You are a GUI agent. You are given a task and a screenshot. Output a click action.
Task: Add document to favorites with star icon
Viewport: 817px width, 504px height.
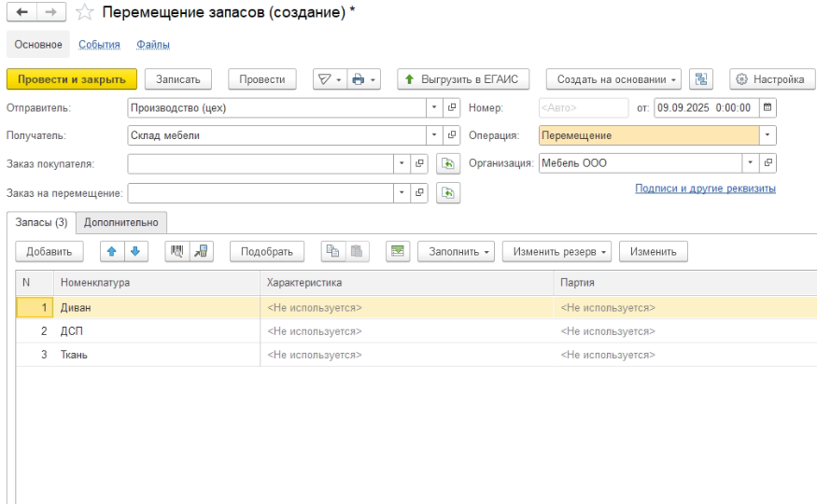84,12
